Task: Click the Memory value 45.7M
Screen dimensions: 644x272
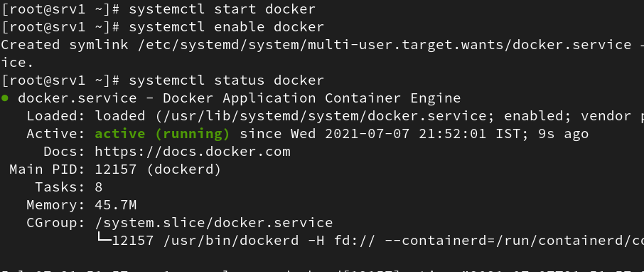Action: (115, 204)
